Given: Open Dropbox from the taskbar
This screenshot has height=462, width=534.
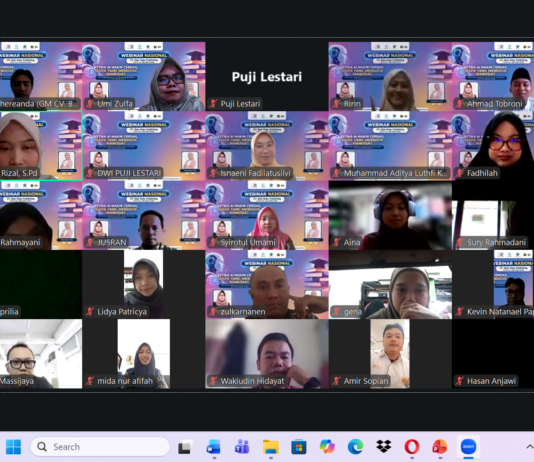Looking at the screenshot, I should click(x=384, y=447).
